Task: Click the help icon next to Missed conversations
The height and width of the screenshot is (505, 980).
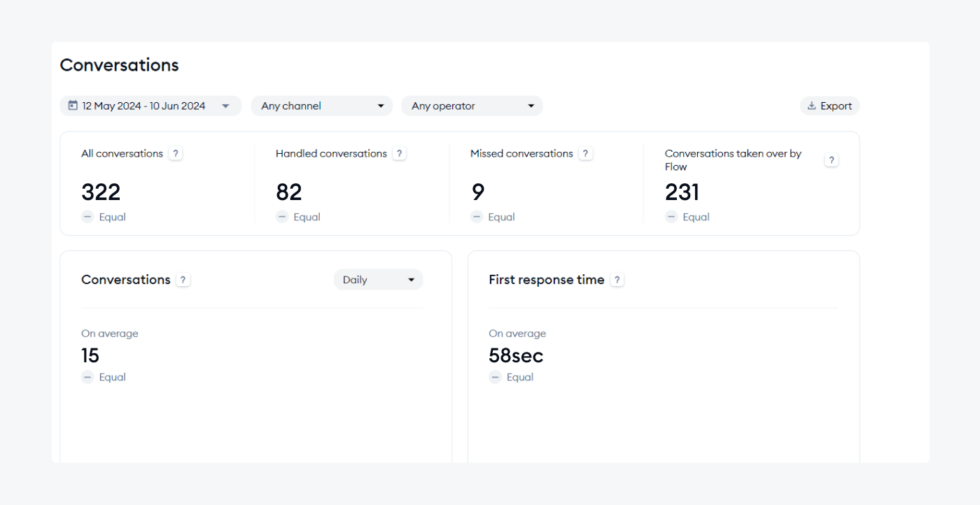Action: (585, 153)
